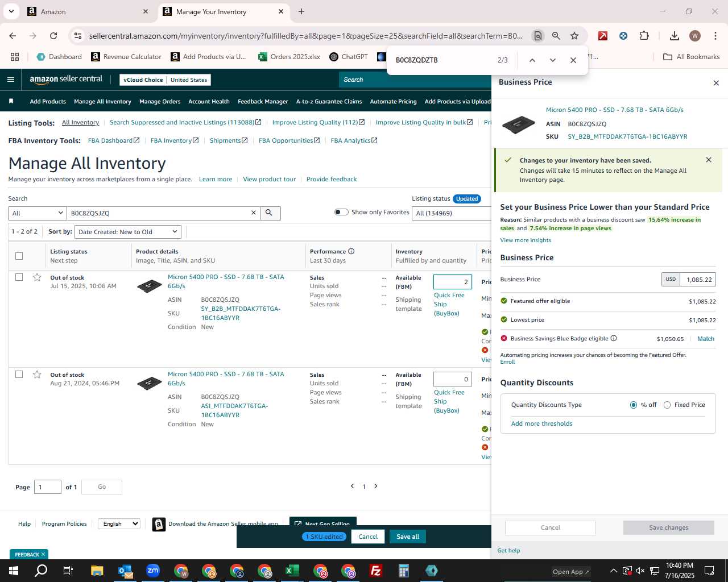Image resolution: width=728 pixels, height=582 pixels.
Task: Open Business Savings Blue Badge info icon
Action: pos(614,338)
